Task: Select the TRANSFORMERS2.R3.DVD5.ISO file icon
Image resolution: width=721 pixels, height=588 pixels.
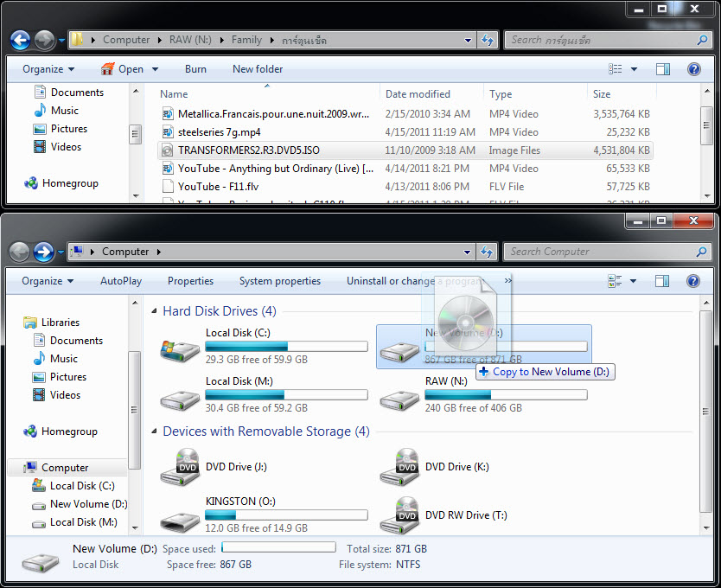Action: coord(168,150)
